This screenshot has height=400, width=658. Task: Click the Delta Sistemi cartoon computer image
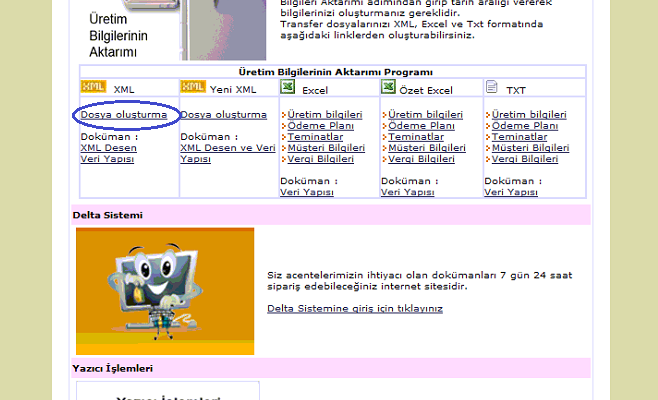click(164, 290)
